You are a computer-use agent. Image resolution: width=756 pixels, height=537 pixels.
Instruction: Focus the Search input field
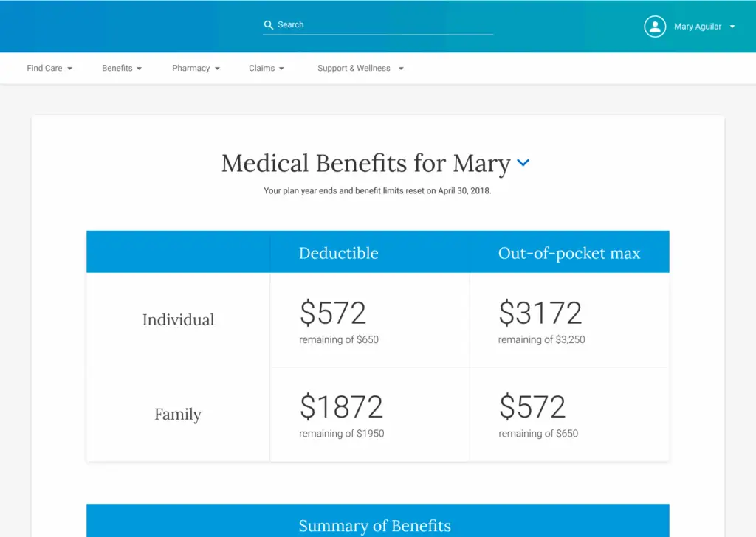(x=384, y=25)
